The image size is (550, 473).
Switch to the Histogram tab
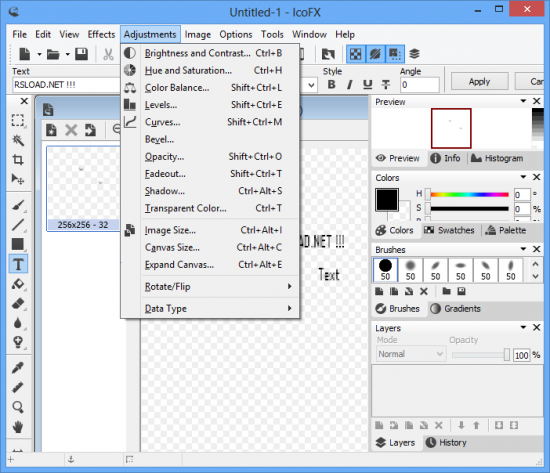point(496,158)
